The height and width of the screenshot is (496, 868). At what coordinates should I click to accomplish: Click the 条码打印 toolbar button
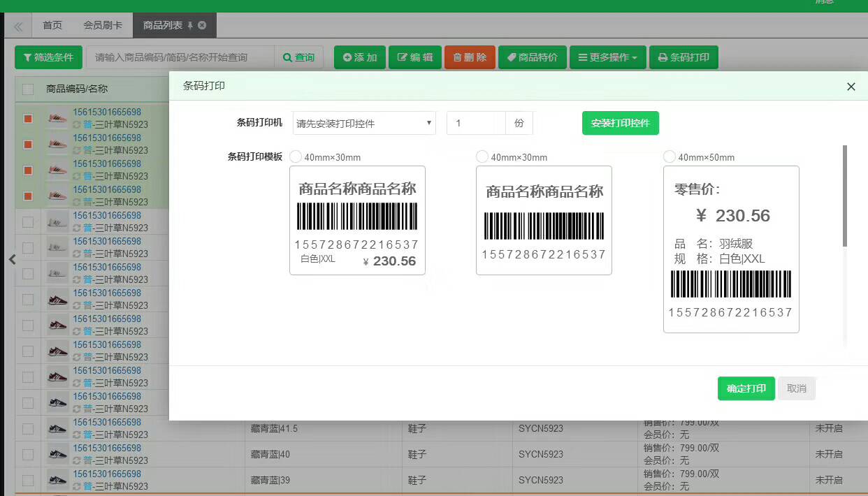[683, 57]
